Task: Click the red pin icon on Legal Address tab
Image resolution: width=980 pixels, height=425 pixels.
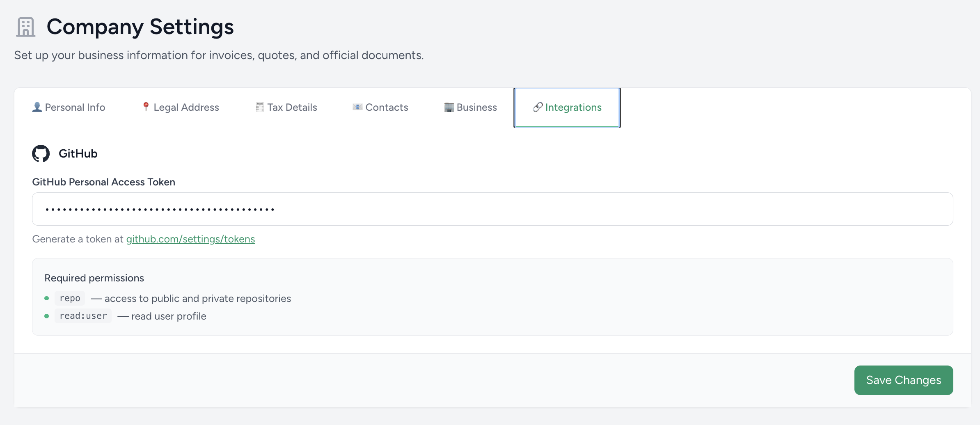Action: coord(145,107)
